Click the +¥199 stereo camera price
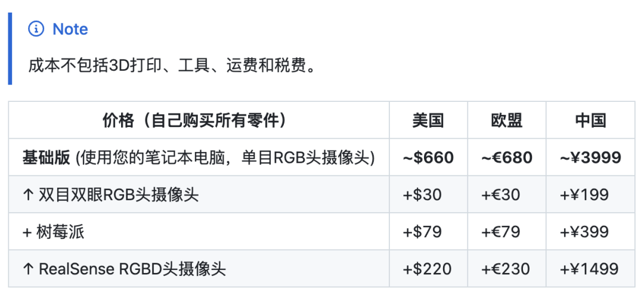This screenshot has height=292, width=644. coord(584,195)
